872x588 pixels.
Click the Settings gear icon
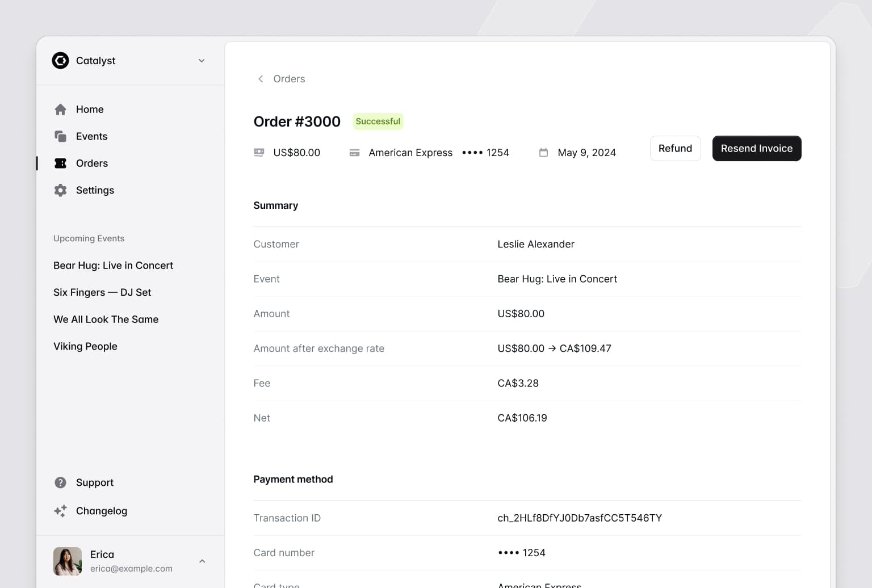click(60, 190)
